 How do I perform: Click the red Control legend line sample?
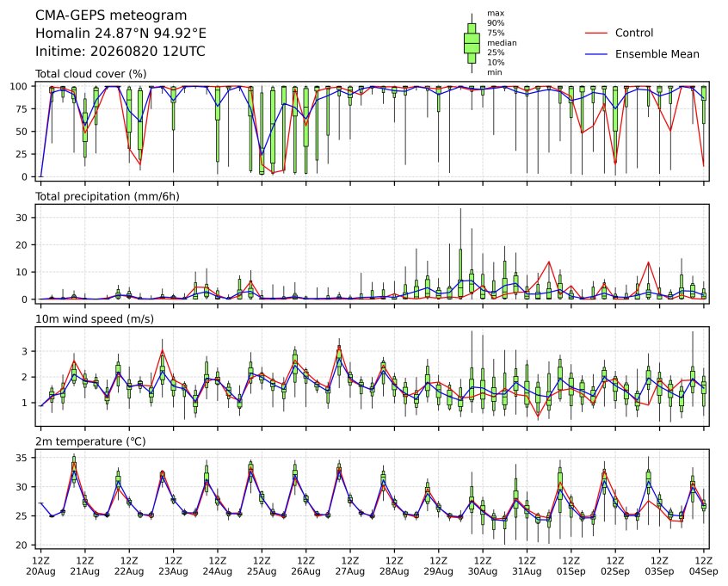(x=596, y=33)
